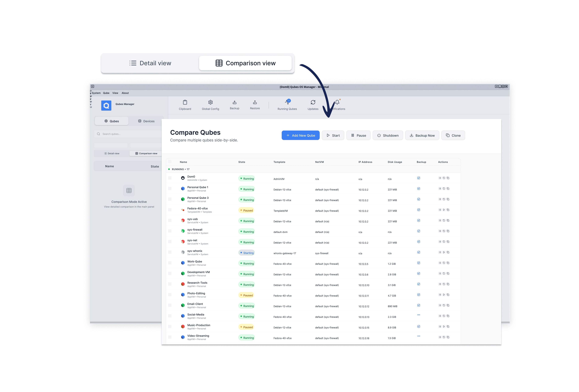This screenshot has width=579, height=392.
Task: Click the Restore toolbar icon
Action: coord(255,102)
